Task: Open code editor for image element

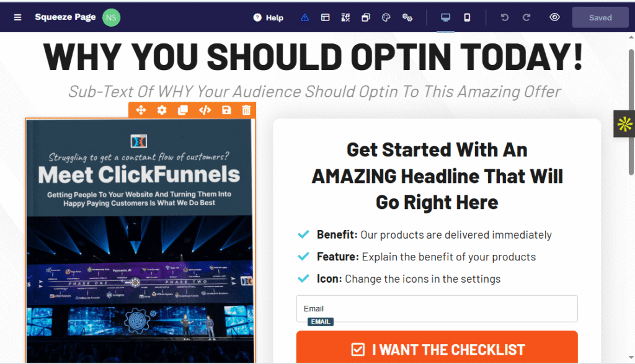Action: (x=205, y=110)
